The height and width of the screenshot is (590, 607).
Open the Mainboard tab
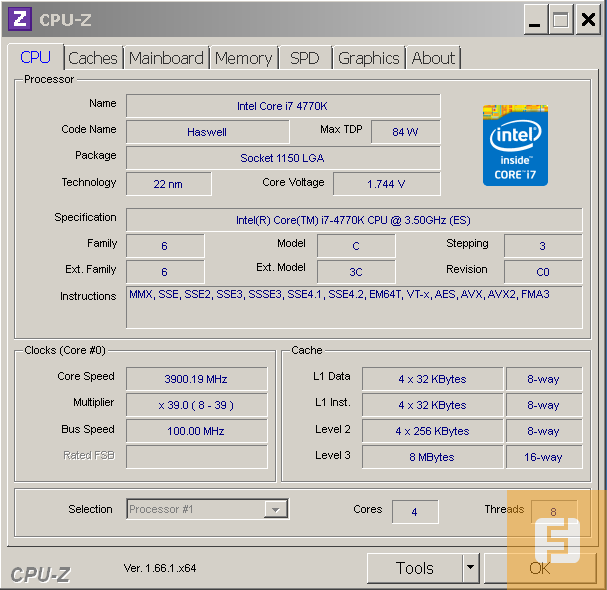click(x=166, y=58)
